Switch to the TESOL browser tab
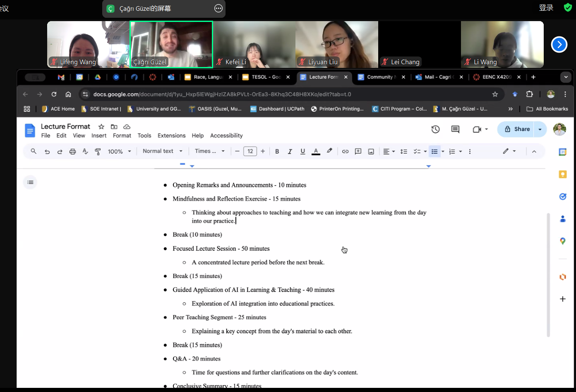The image size is (576, 392). click(266, 77)
